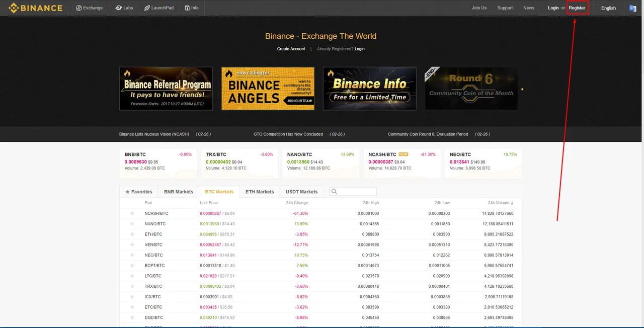This screenshot has width=644, height=328.
Task: Favorite the ETH/BTC pair star
Action: click(x=132, y=234)
